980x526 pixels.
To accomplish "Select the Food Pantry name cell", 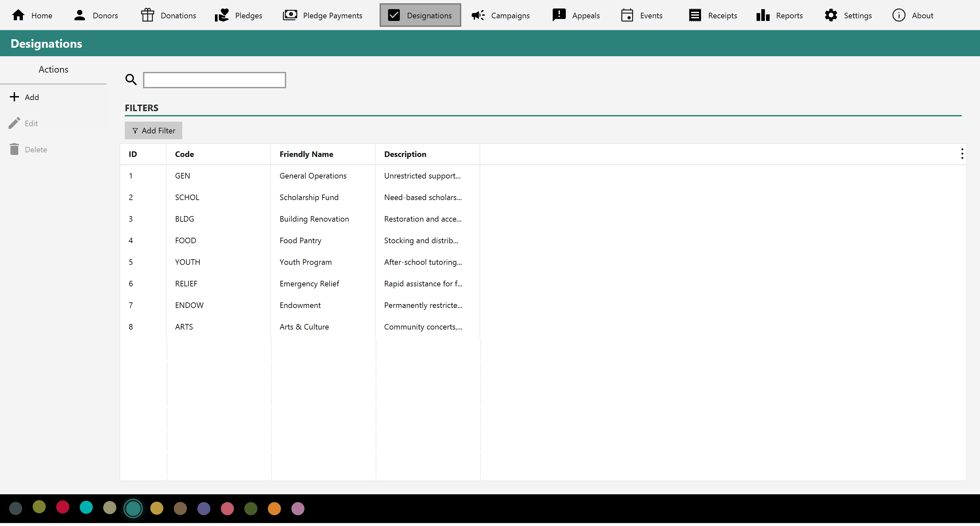I will [301, 241].
